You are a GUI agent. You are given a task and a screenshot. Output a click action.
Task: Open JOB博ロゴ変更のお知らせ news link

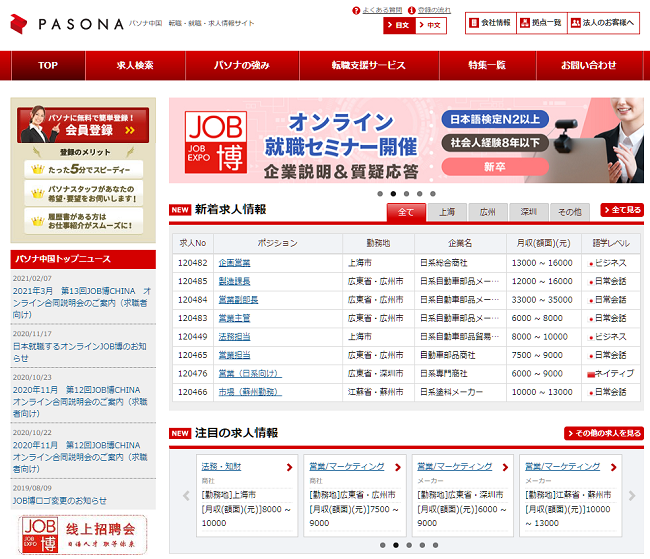[x=60, y=501]
